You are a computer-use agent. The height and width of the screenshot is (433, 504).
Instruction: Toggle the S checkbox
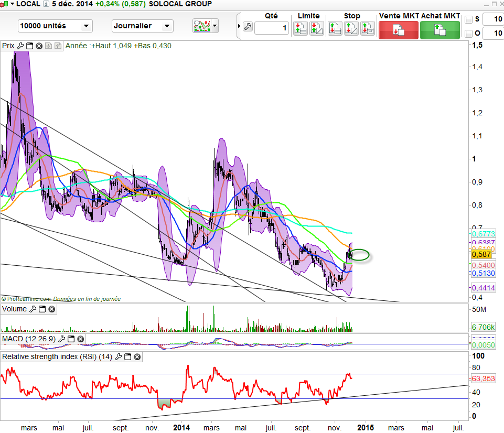click(469, 19)
